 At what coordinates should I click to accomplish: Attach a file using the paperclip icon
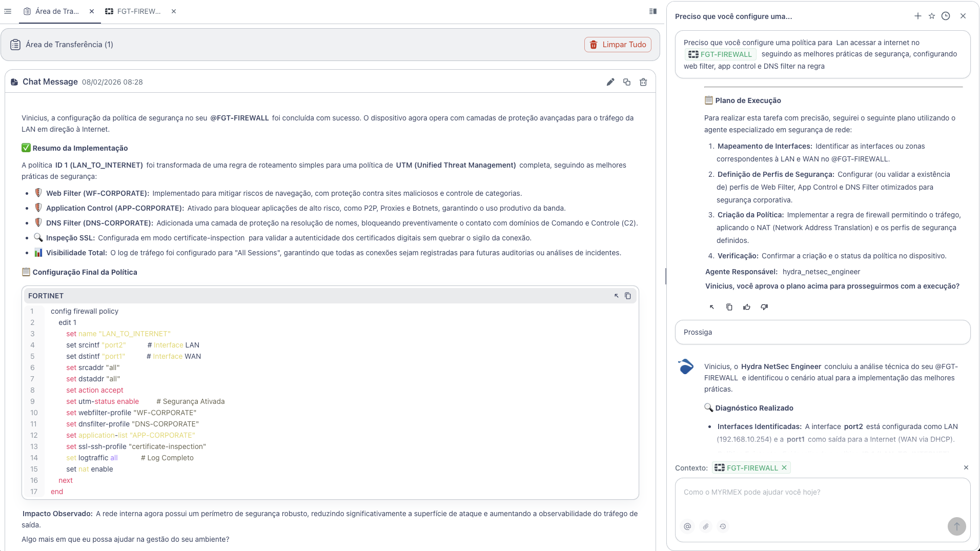705,526
